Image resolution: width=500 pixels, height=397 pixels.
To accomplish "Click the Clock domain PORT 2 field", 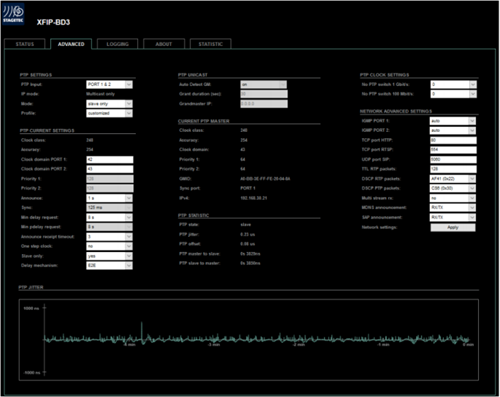I will point(110,169).
